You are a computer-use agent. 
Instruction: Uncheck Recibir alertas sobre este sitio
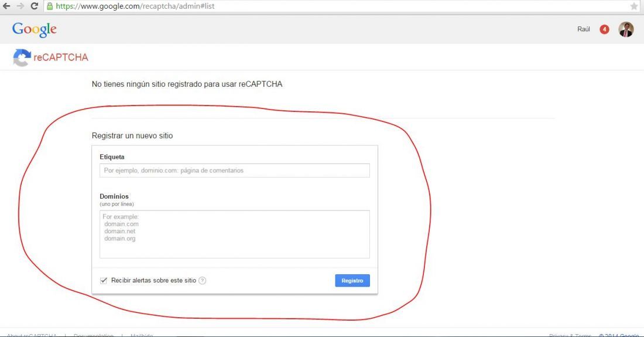pos(104,281)
